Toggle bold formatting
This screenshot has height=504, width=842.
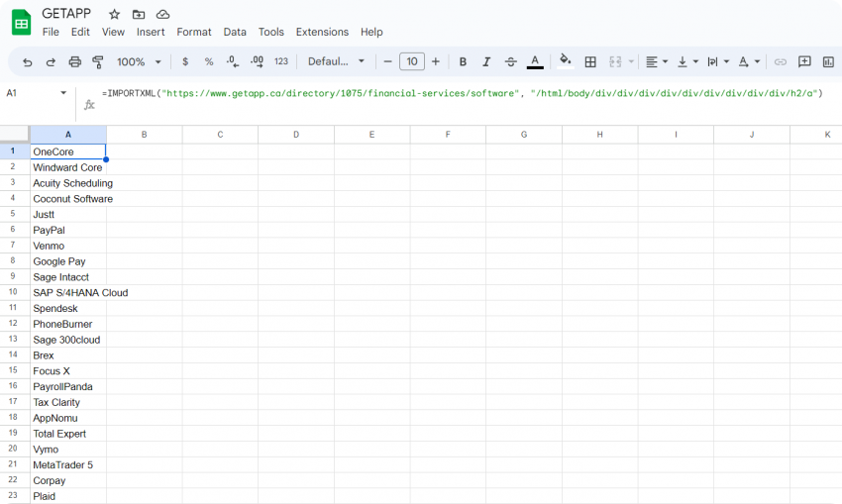tap(463, 61)
